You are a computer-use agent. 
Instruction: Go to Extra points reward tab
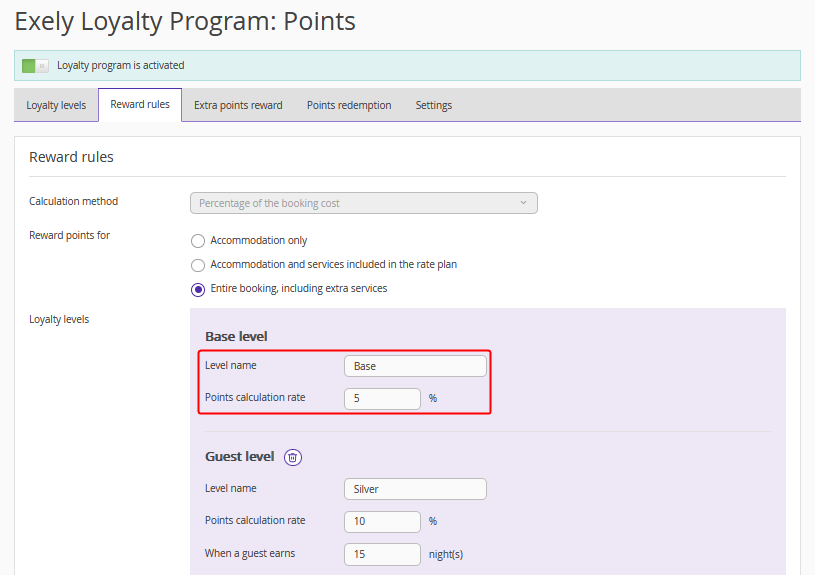238,105
